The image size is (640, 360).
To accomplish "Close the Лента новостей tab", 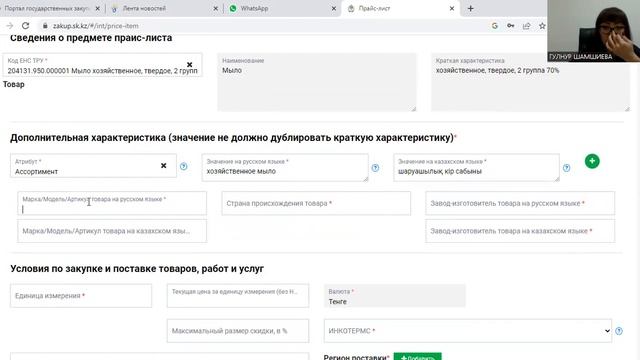I will pyautogui.click(x=216, y=8).
